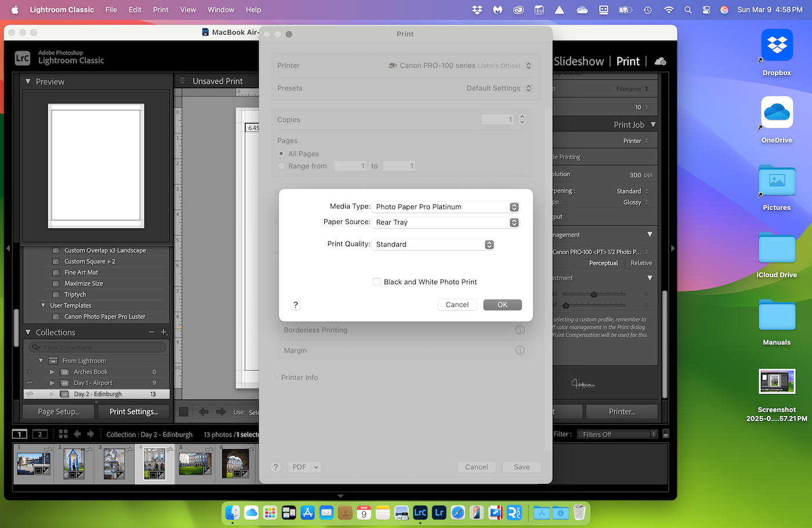The width and height of the screenshot is (812, 528).
Task: Click the Printer... button in Lightroom
Action: coord(622,412)
